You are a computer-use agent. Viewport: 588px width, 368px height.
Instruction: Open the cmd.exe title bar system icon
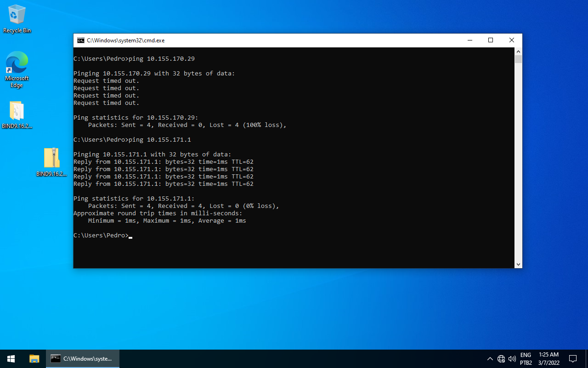80,40
